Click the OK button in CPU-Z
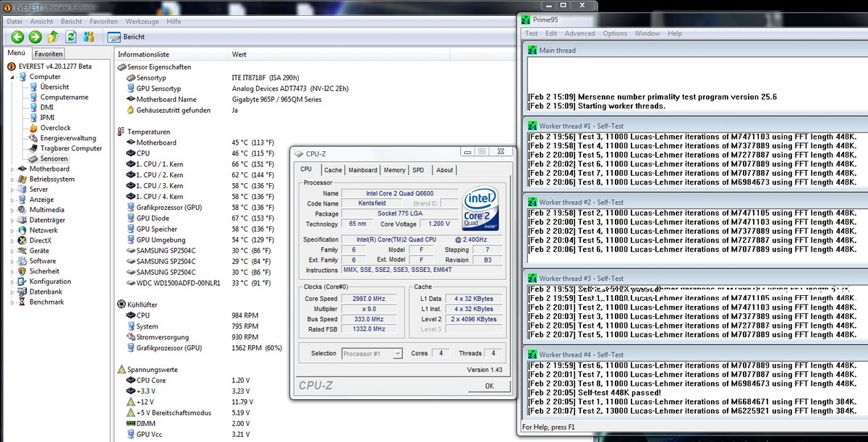Viewport: 868px width, 442px height. click(489, 386)
